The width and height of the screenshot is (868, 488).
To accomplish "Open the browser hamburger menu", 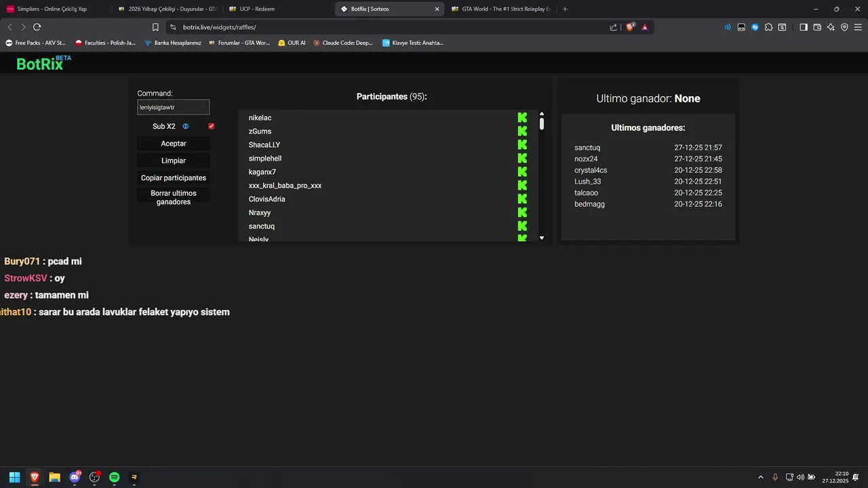I will [x=858, y=27].
